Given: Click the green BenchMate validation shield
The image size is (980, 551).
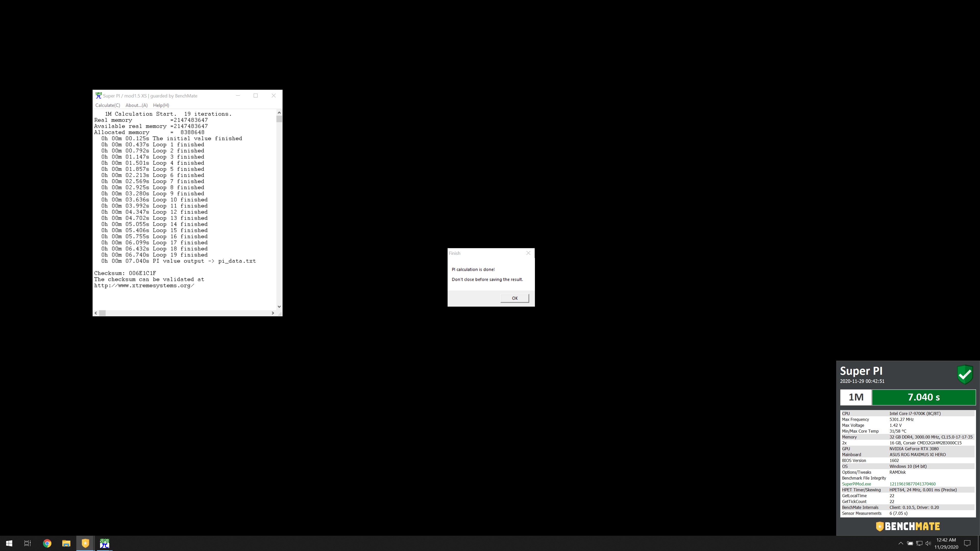Looking at the screenshot, I should tap(965, 375).
